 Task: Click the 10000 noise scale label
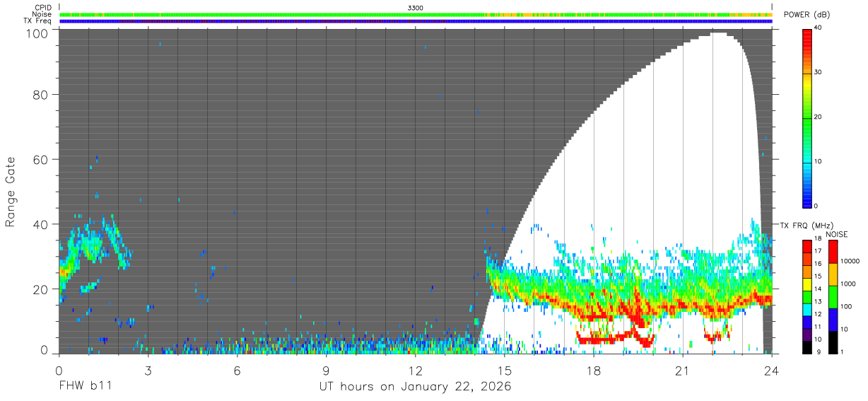850,261
